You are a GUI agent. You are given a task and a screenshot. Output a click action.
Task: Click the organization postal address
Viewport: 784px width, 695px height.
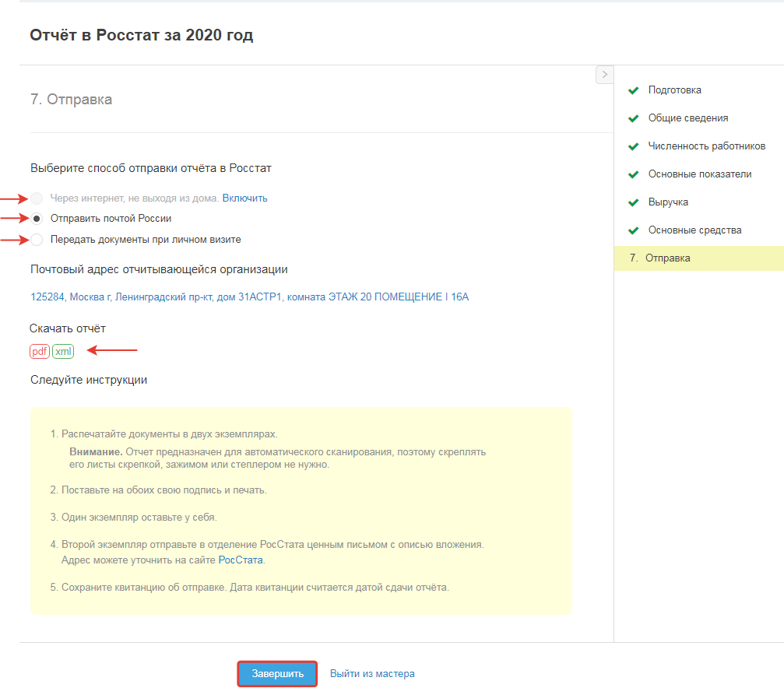tap(249, 297)
